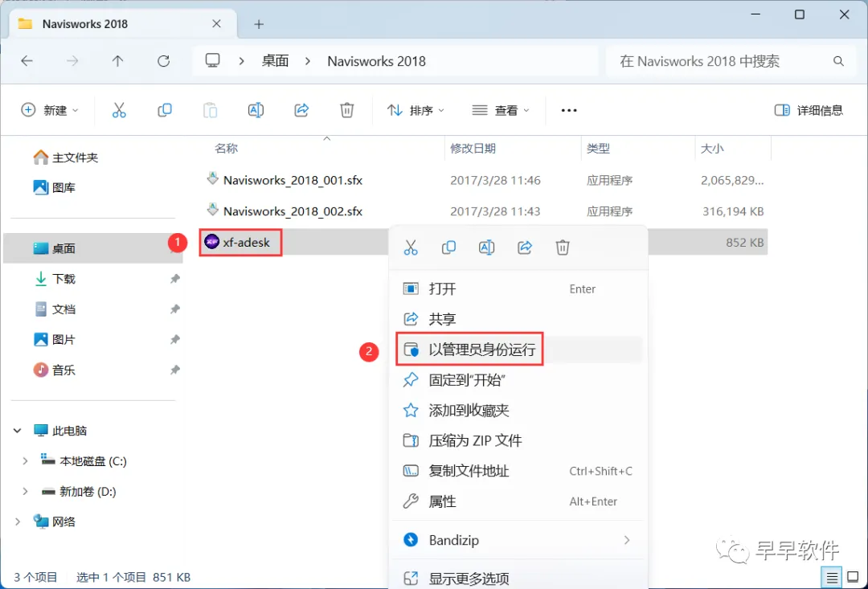Click the Rename icon in the toolbar
The width and height of the screenshot is (868, 589).
256,110
